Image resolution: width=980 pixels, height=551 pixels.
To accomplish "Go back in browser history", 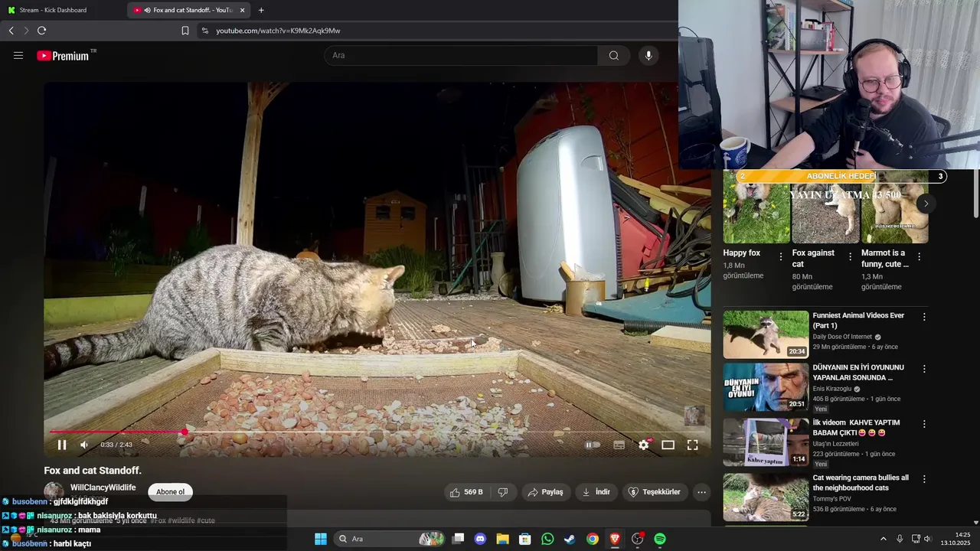I will [11, 31].
